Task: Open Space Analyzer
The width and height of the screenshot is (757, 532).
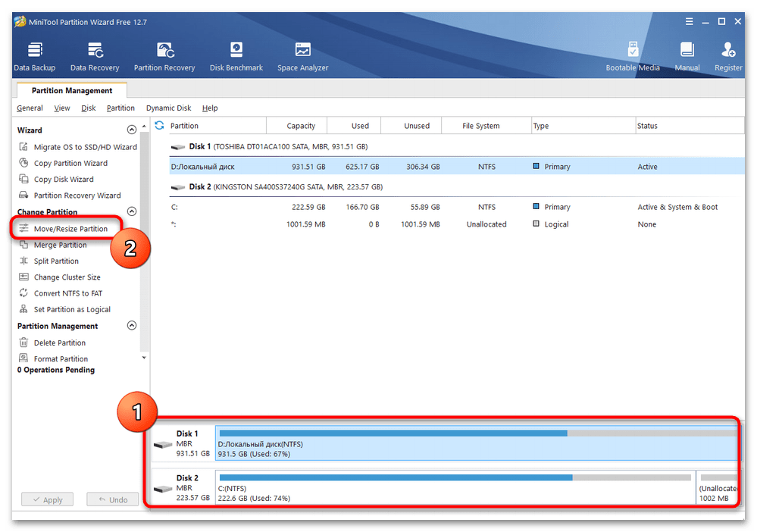Action: click(302, 57)
